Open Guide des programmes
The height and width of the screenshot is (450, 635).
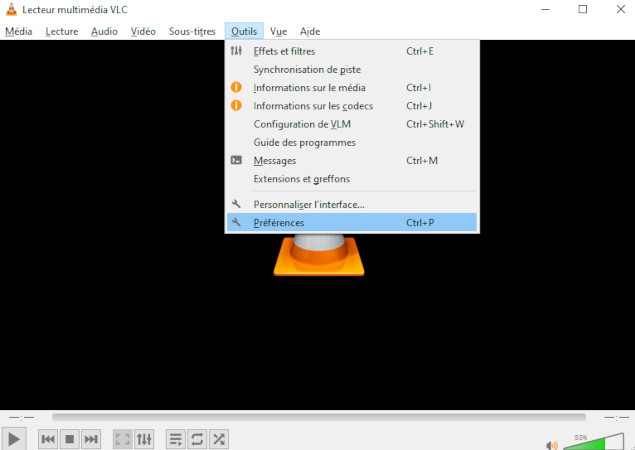click(352, 142)
